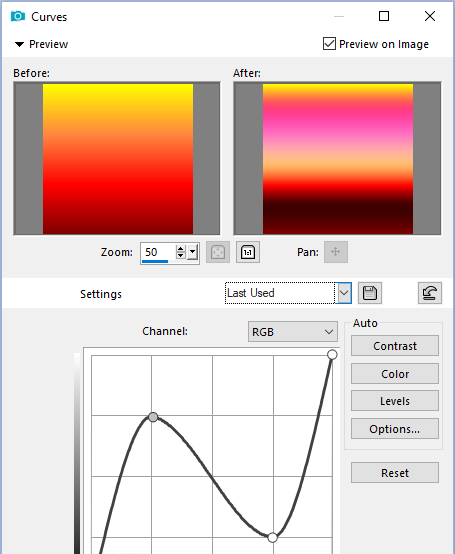
Task: Close the Curves dialog window
Action: click(430, 16)
